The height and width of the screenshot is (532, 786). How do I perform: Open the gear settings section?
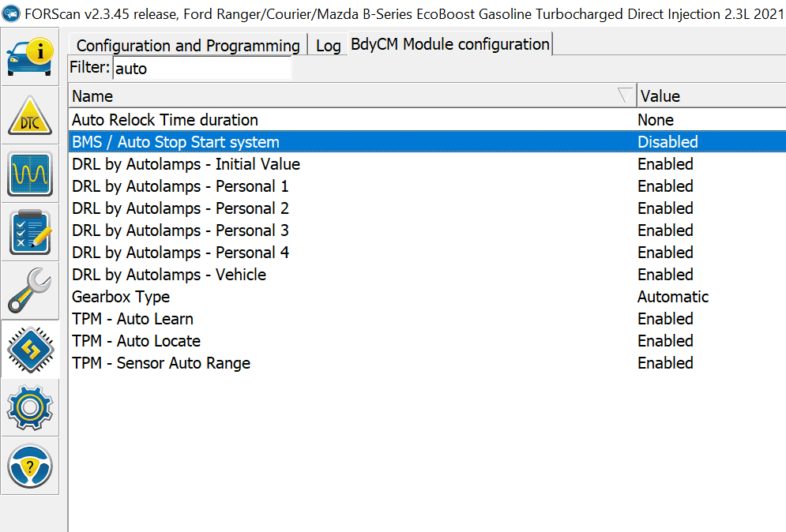tap(30, 407)
